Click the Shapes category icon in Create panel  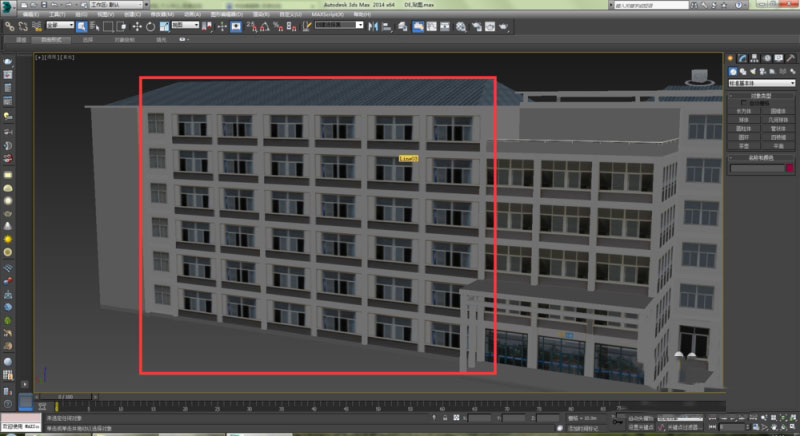click(x=743, y=72)
